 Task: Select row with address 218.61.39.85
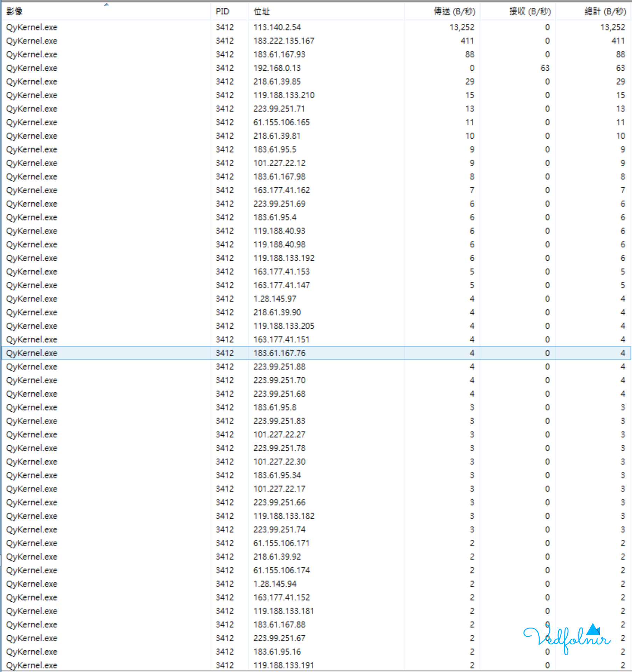(x=316, y=82)
